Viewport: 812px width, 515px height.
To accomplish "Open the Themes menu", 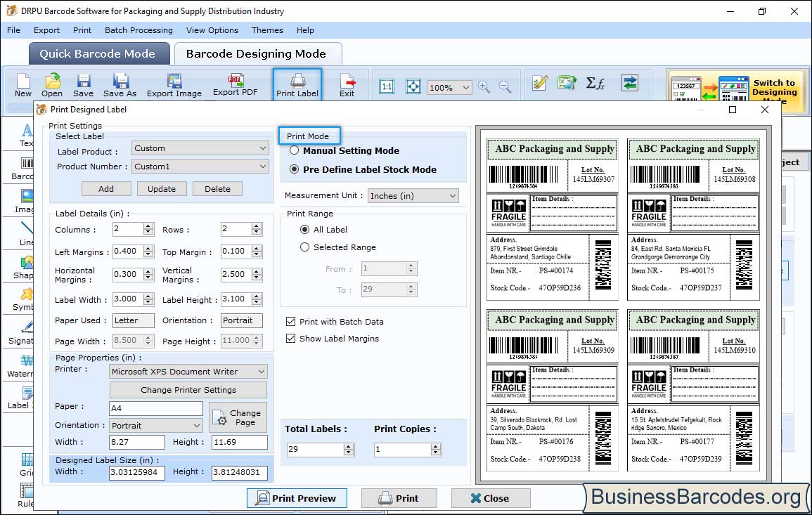I will tap(267, 30).
